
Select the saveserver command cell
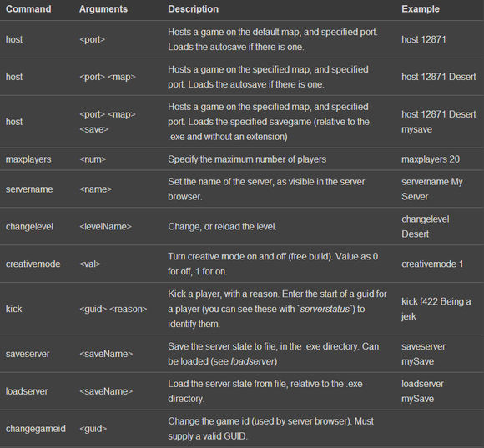click(28, 354)
